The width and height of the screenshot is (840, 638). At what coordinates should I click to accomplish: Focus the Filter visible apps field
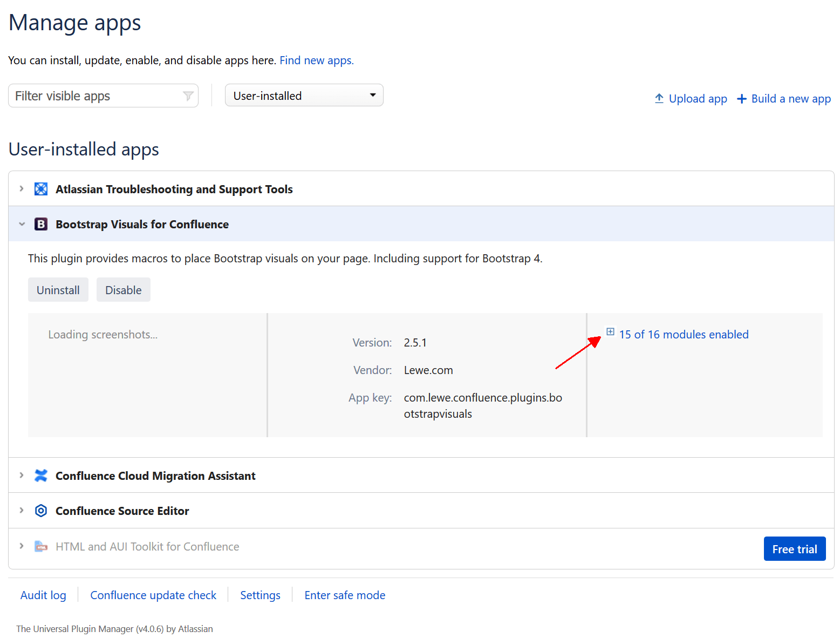tap(103, 96)
